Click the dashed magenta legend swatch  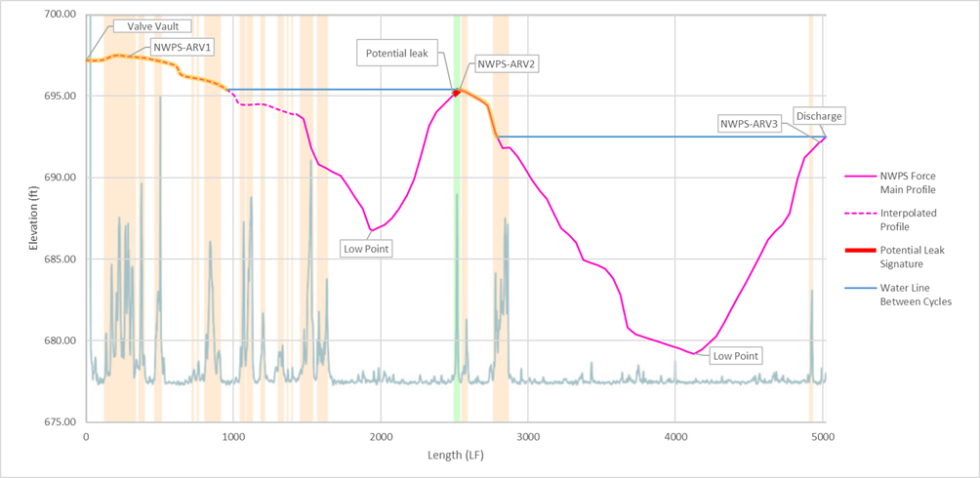(x=859, y=214)
